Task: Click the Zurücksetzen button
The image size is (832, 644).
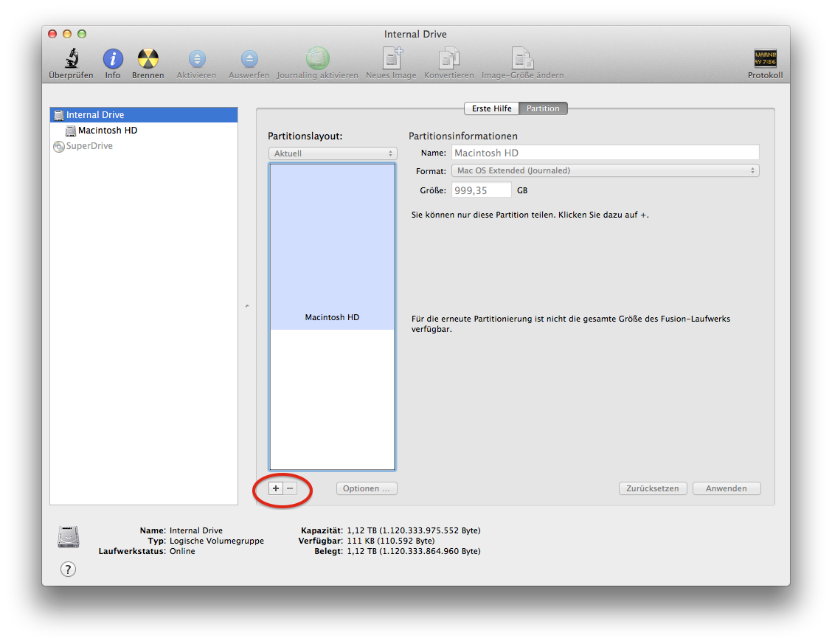Action: tap(652, 488)
